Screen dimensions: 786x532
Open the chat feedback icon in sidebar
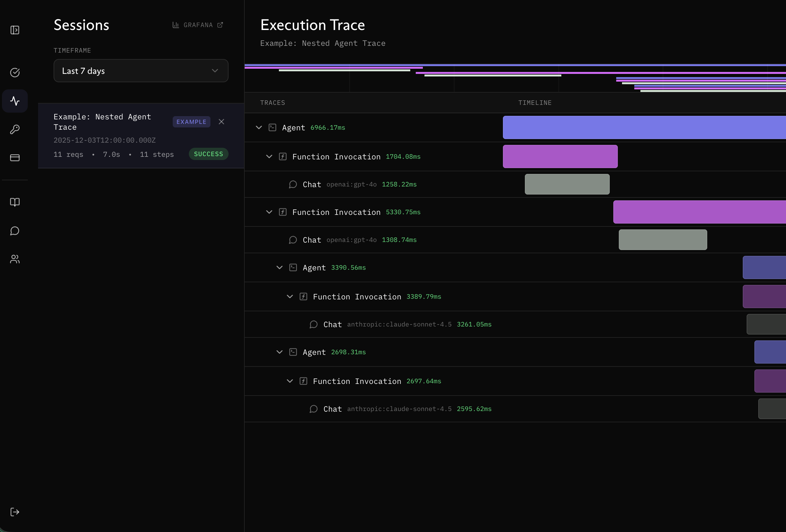coord(15,231)
